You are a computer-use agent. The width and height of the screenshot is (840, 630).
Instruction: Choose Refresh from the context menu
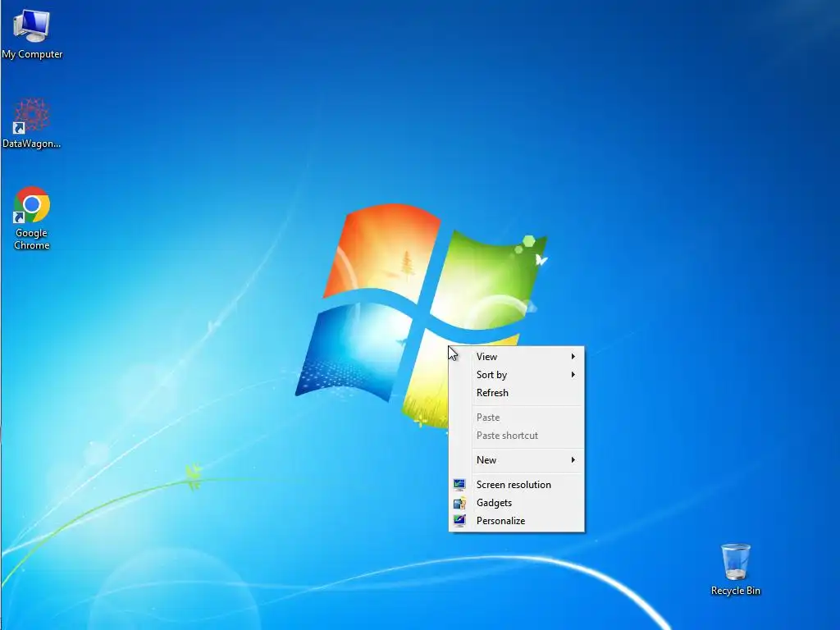[517, 393]
